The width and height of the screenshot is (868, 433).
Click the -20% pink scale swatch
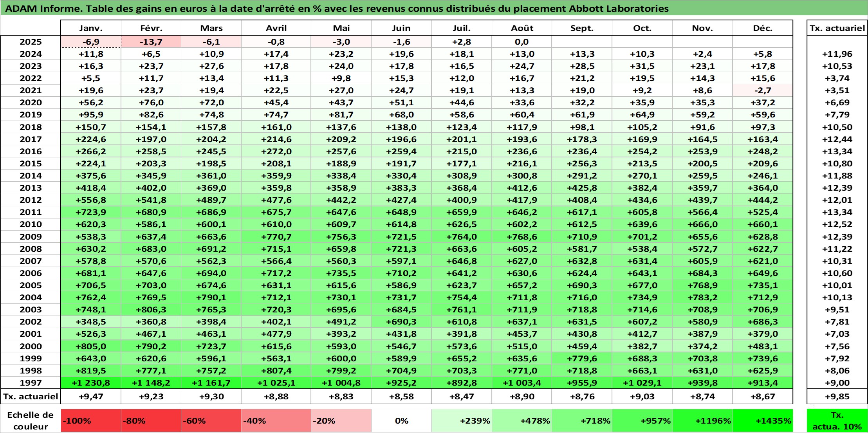pyautogui.click(x=341, y=420)
